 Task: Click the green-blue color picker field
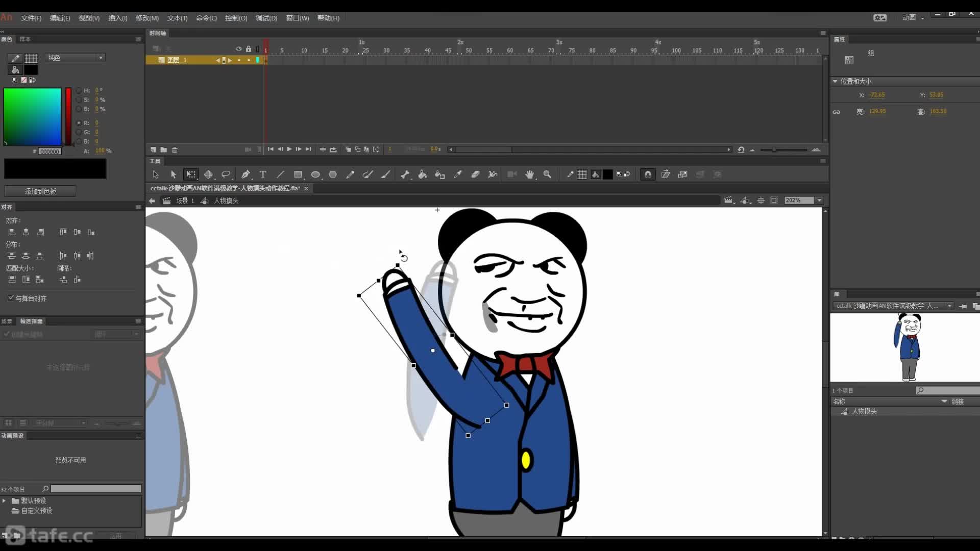[x=32, y=117]
